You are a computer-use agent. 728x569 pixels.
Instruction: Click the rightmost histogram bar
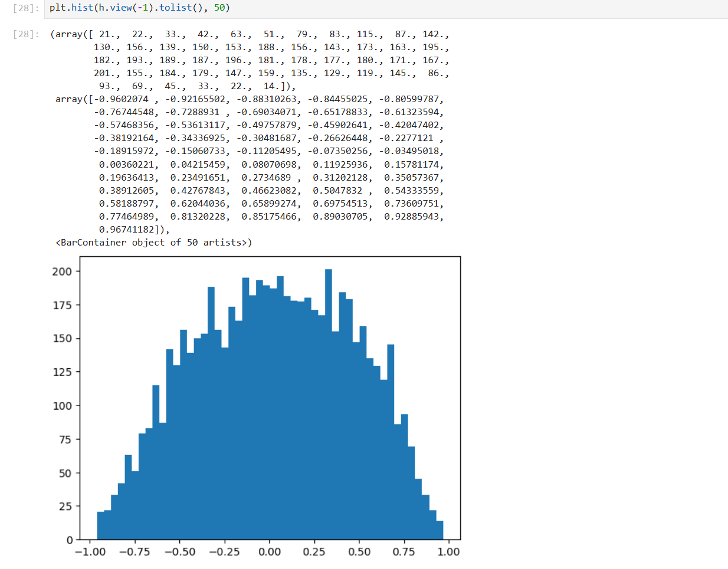point(440,530)
